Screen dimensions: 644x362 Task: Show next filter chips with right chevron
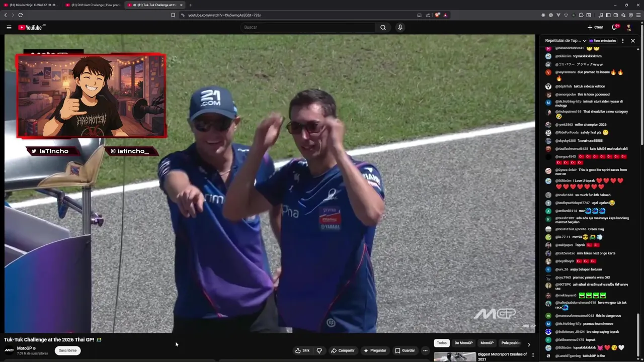529,344
